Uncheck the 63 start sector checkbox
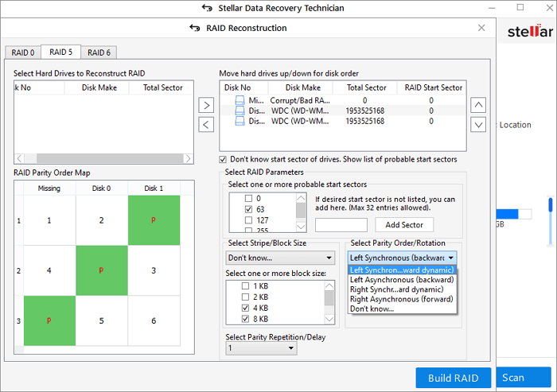557x392 pixels. (249, 209)
